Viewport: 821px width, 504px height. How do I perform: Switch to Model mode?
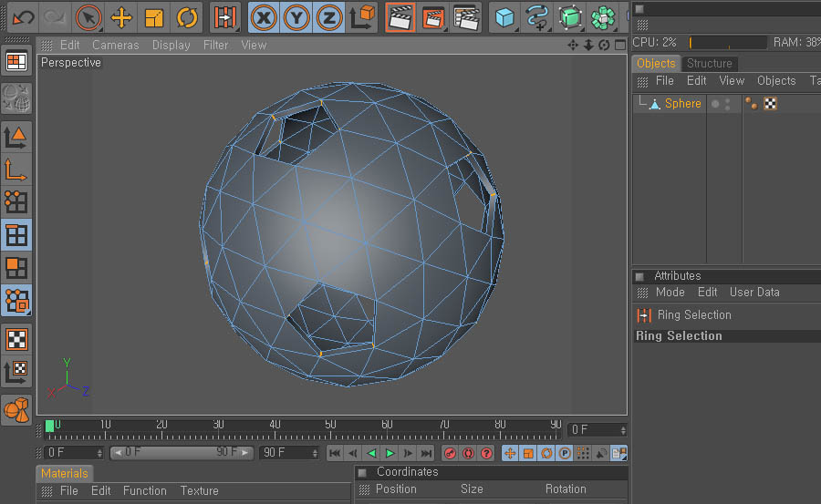16,139
